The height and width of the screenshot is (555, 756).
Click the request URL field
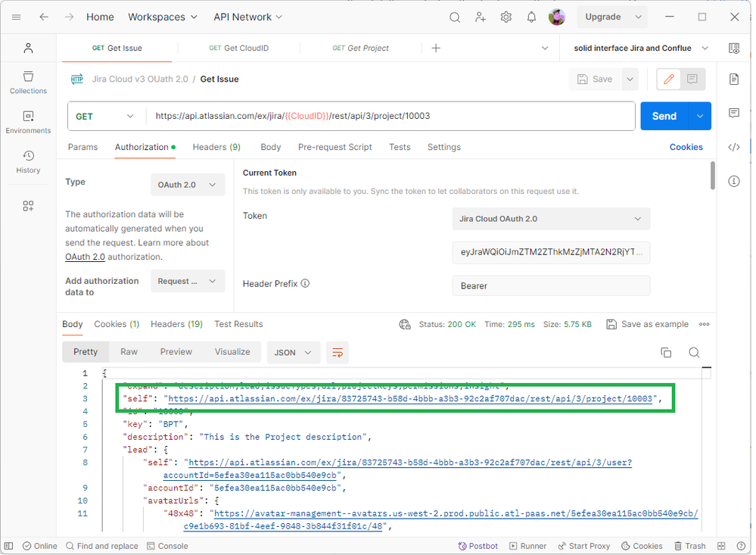pyautogui.click(x=390, y=117)
